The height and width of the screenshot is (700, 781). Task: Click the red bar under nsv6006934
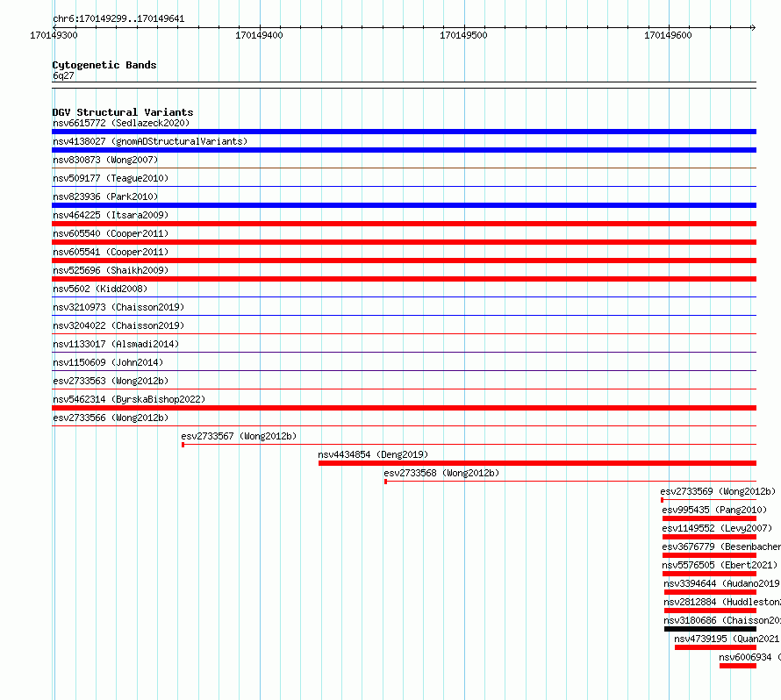(x=738, y=666)
